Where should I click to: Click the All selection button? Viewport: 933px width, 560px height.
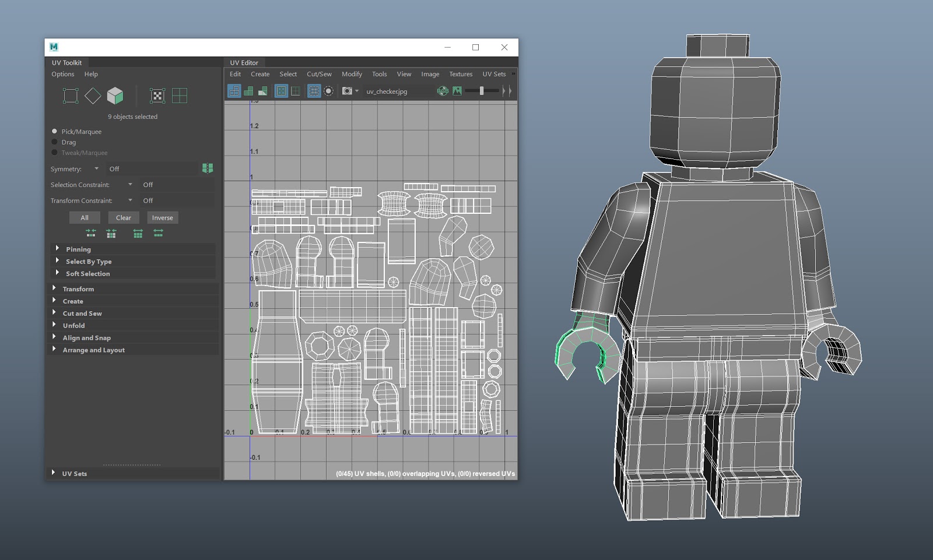coord(85,217)
